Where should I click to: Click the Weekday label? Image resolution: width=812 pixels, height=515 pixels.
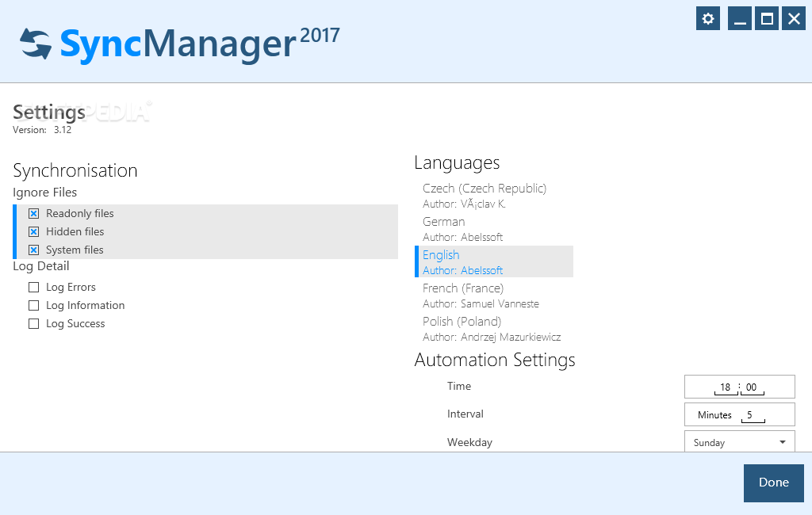tap(469, 443)
